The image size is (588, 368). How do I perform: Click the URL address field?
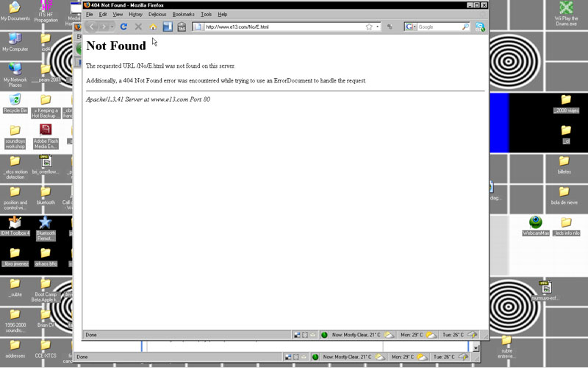point(279,26)
